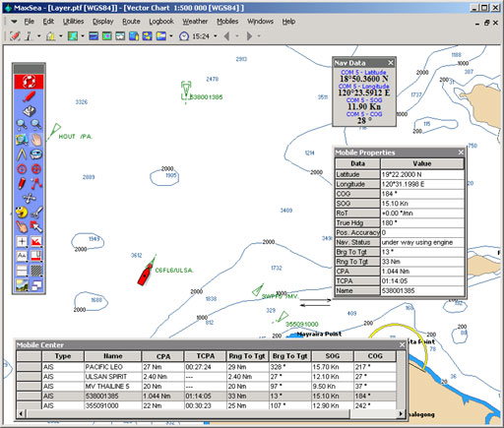Click the previous left arrow in toolbar
504x428 pixels.
click(x=226, y=36)
